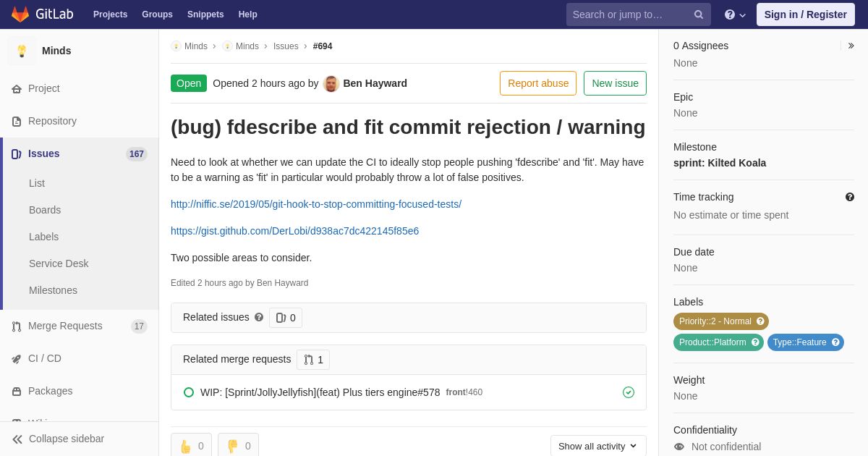Click the Minds lightbulb project avatar
The width and height of the screenshot is (868, 456).
coord(22,51)
